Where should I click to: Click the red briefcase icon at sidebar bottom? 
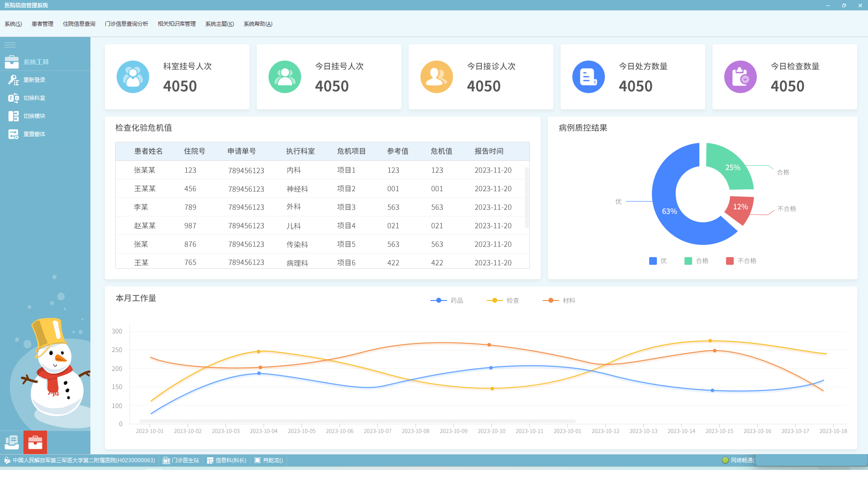click(35, 442)
